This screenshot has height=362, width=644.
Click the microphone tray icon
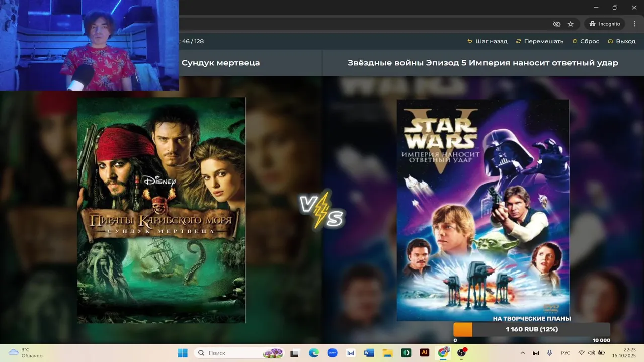549,353
